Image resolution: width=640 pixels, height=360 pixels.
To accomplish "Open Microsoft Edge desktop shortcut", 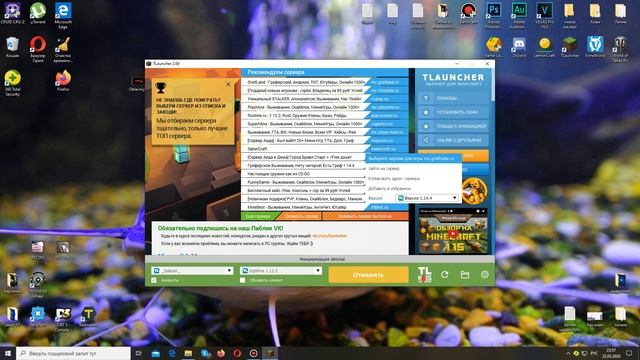I will 63,16.
